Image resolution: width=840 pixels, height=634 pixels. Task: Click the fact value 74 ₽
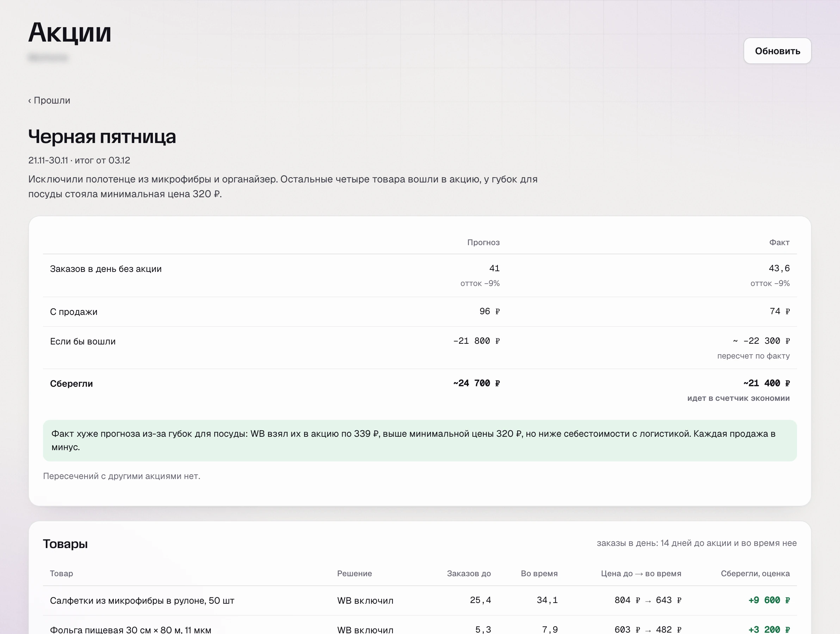click(780, 311)
